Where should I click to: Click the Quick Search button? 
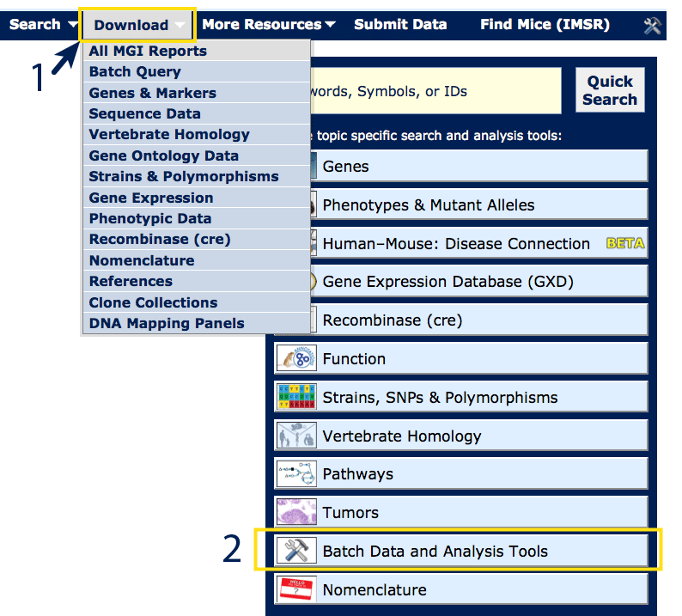click(x=610, y=90)
